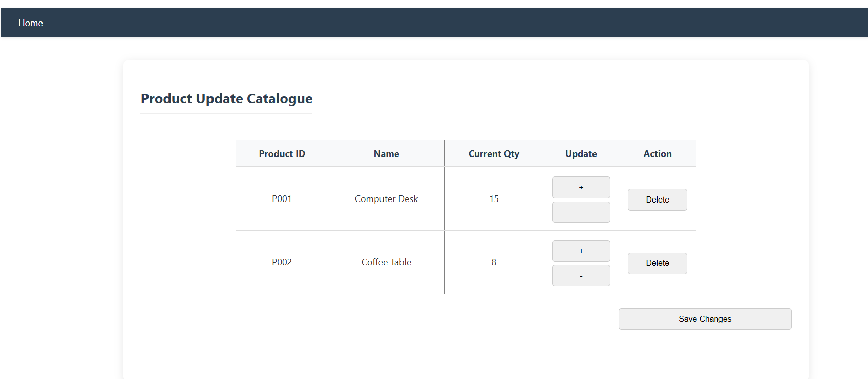Viewport: 868px width, 379px height.
Task: Select the Computer Desk name cell
Action: pos(386,199)
